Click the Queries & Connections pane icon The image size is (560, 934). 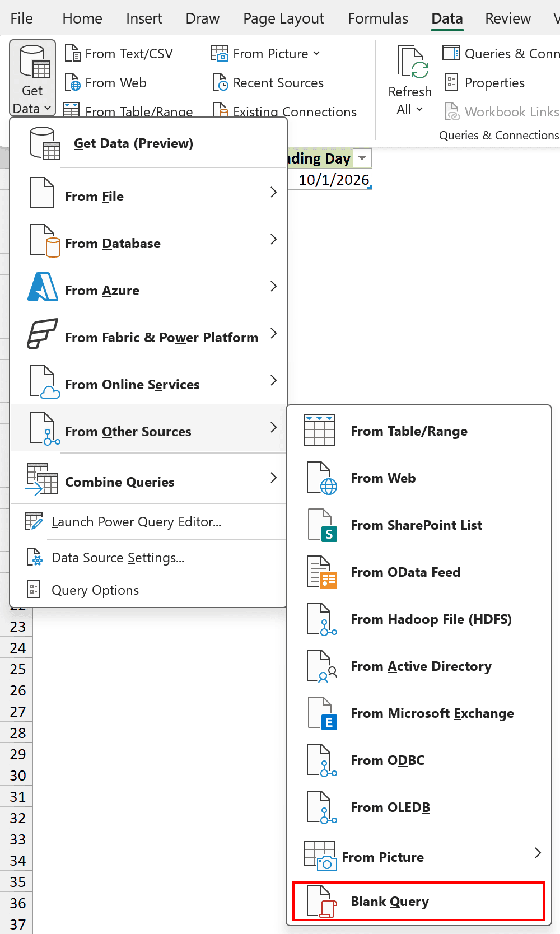(451, 53)
